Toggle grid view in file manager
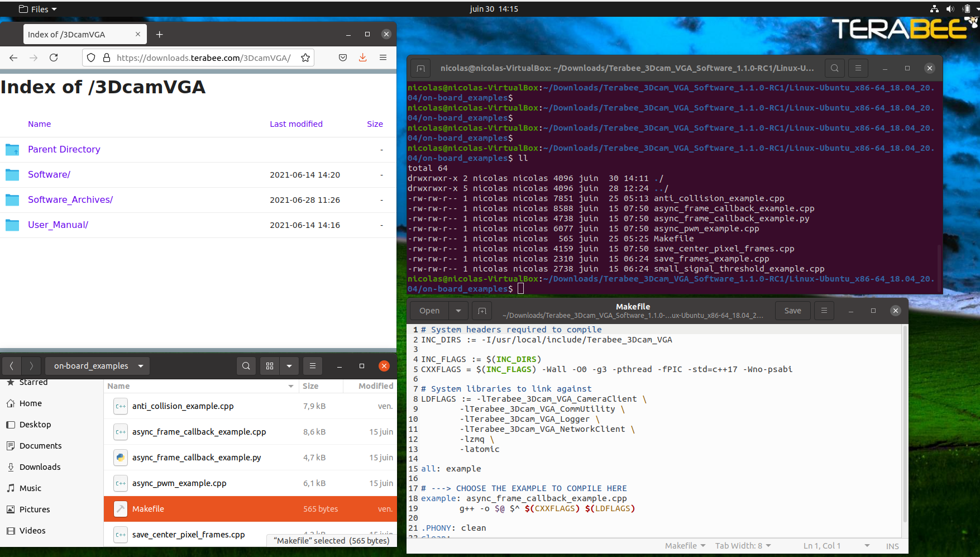The width and height of the screenshot is (980, 557). coord(270,366)
